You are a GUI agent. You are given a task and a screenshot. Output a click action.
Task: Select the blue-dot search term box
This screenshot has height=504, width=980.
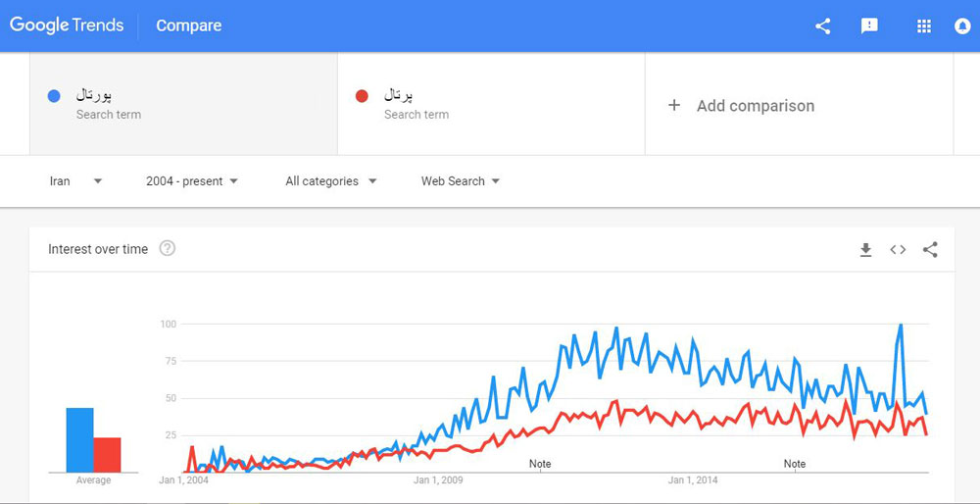coord(184,104)
